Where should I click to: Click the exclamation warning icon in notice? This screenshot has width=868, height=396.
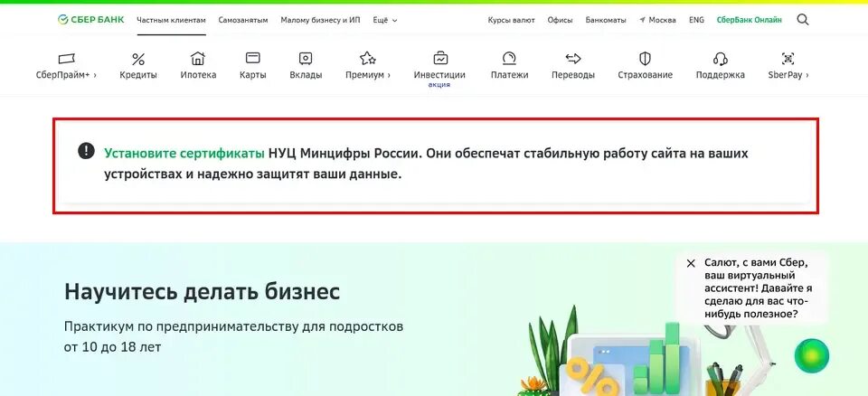pos(86,151)
